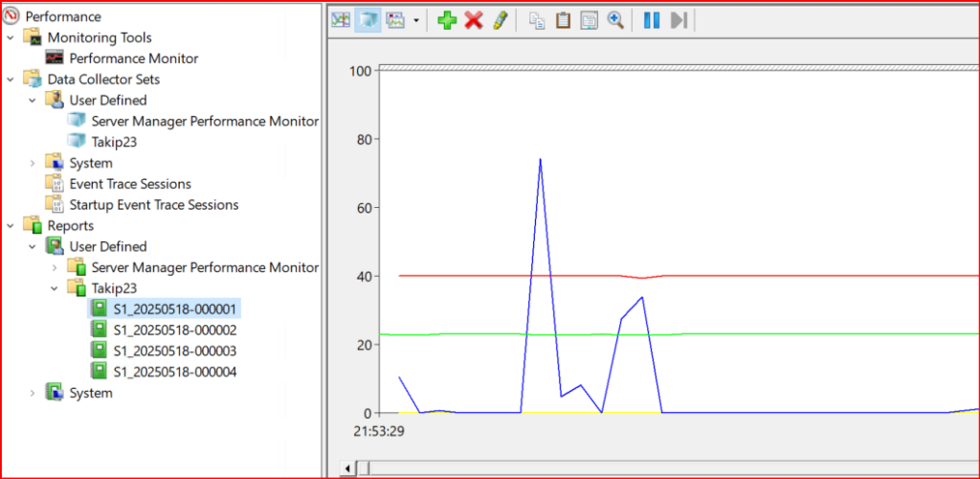Collapse the Monitoring Tools tree node

11,37
